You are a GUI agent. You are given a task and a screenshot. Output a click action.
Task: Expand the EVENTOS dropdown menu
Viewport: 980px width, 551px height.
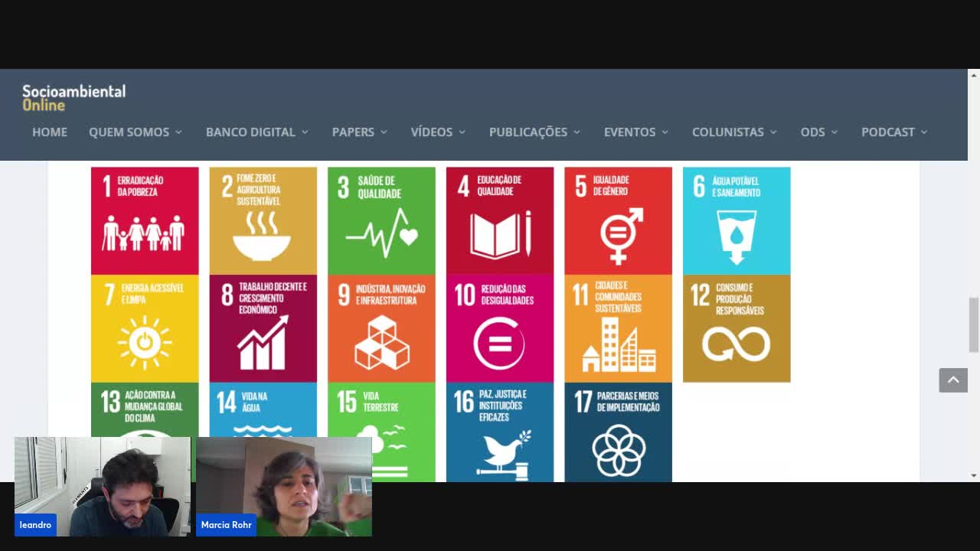[636, 132]
